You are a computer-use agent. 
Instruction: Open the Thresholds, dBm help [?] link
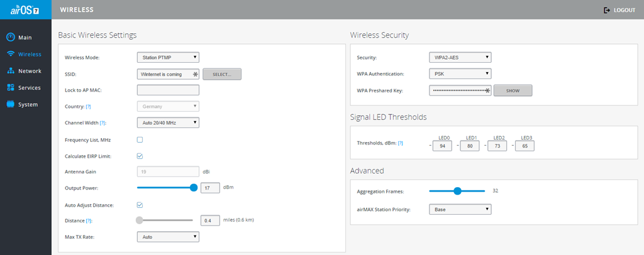[401, 143]
